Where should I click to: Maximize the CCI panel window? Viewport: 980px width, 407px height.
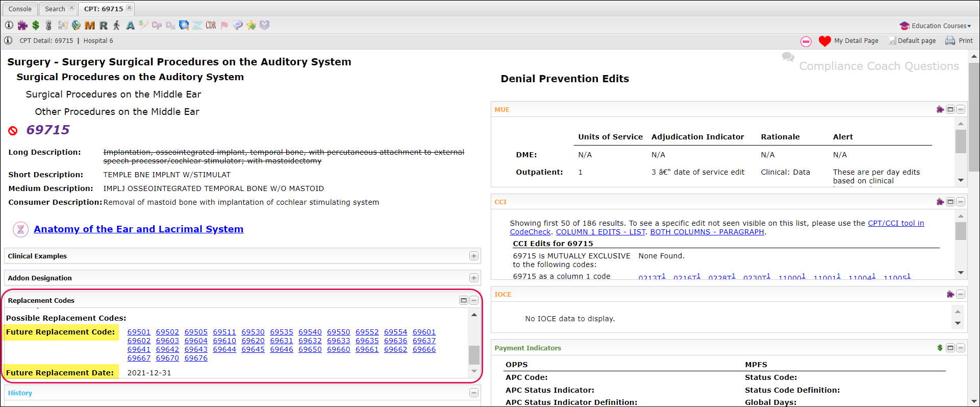(x=950, y=202)
